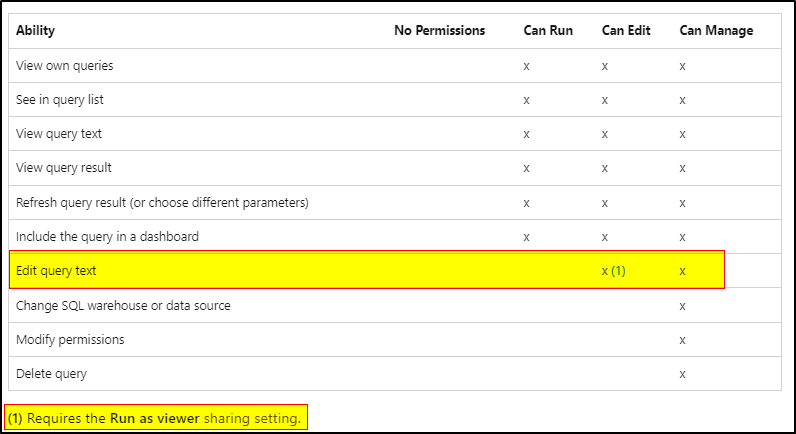
Task: Click Can Run x in View own queries row
Action: click(526, 66)
